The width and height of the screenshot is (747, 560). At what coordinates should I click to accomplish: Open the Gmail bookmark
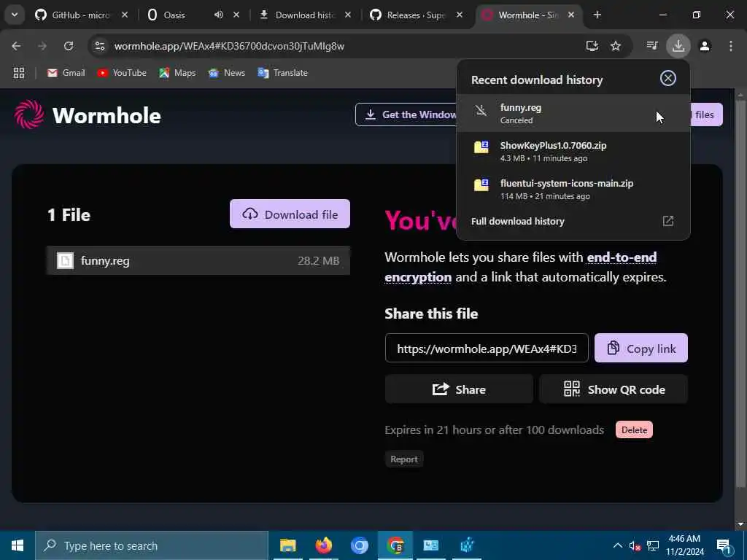[x=66, y=73]
